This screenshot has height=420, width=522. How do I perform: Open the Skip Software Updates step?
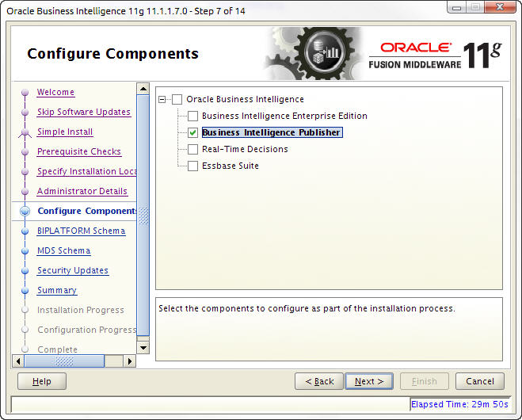83,112
